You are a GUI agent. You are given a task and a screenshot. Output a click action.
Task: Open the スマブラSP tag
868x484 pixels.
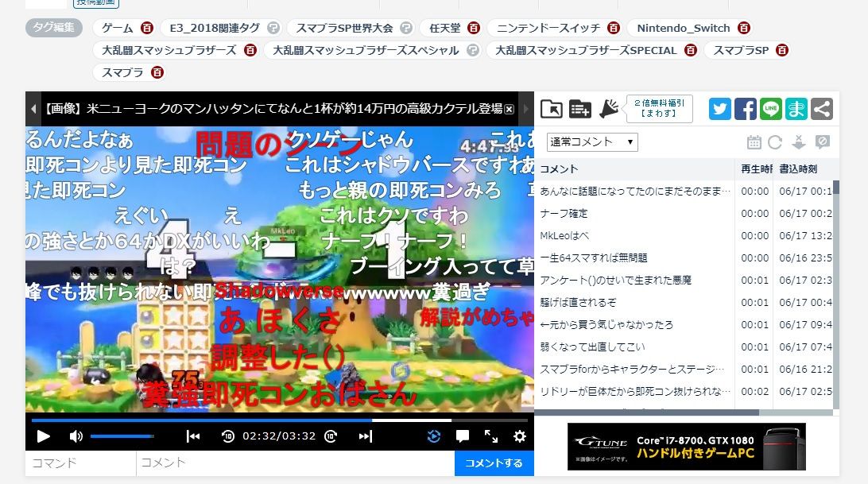click(741, 50)
